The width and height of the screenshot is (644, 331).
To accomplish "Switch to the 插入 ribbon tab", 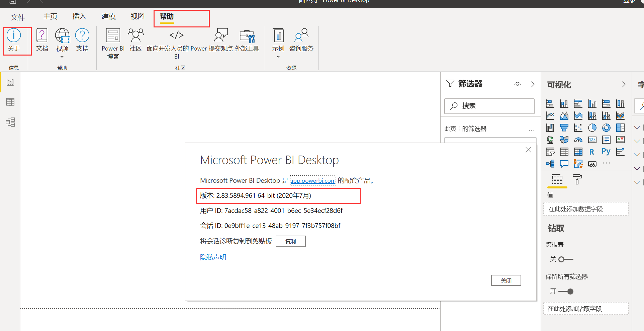I will [79, 16].
